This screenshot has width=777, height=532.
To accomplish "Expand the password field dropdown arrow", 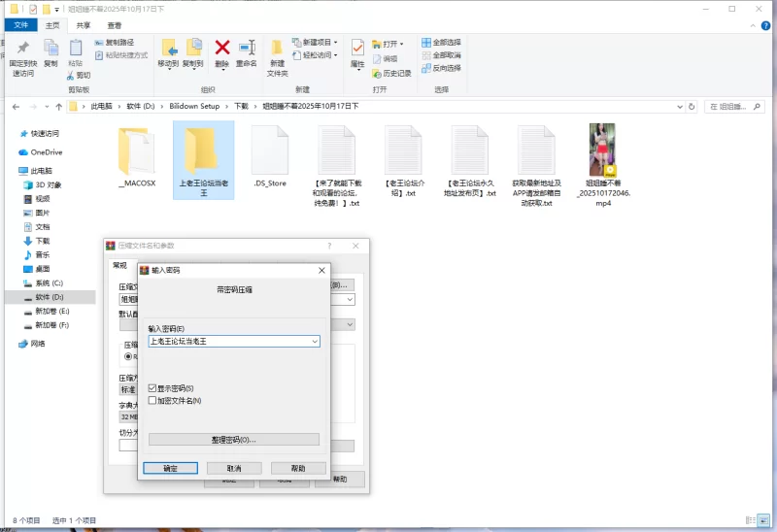I will pos(314,342).
